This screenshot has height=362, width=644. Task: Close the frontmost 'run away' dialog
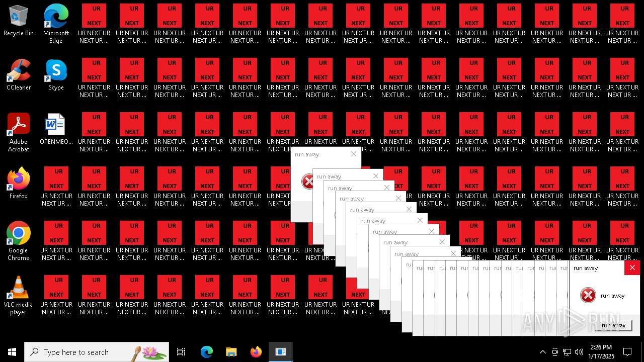(x=632, y=267)
